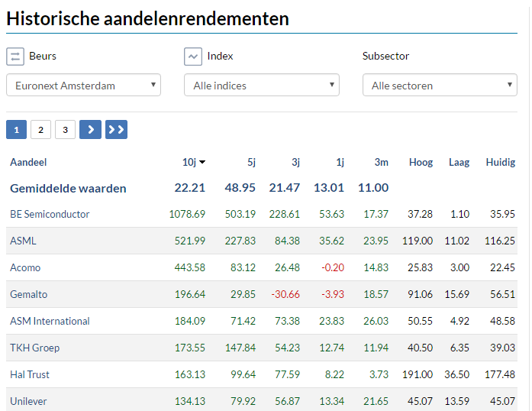Sort by Huidig column header
The width and height of the screenshot is (532, 411).
[x=501, y=163]
